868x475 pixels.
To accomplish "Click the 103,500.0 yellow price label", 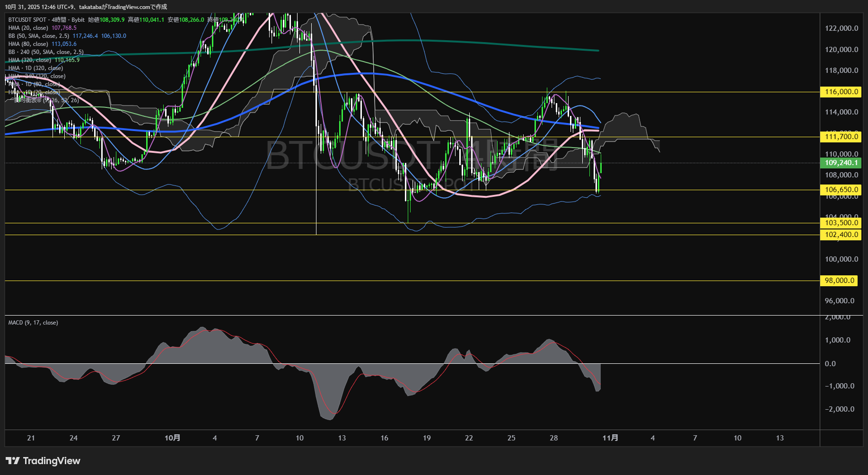I will [x=841, y=223].
